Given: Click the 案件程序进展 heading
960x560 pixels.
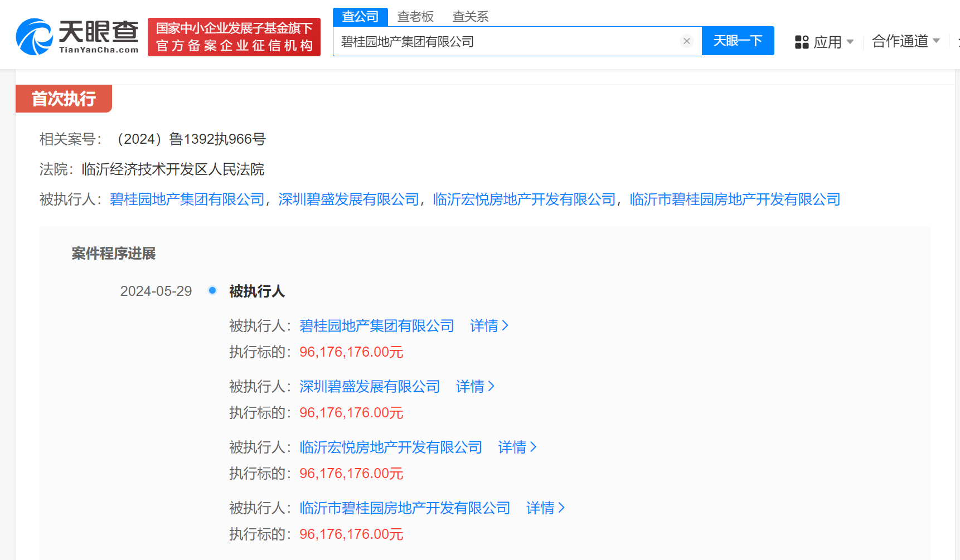Looking at the screenshot, I should [x=114, y=254].
